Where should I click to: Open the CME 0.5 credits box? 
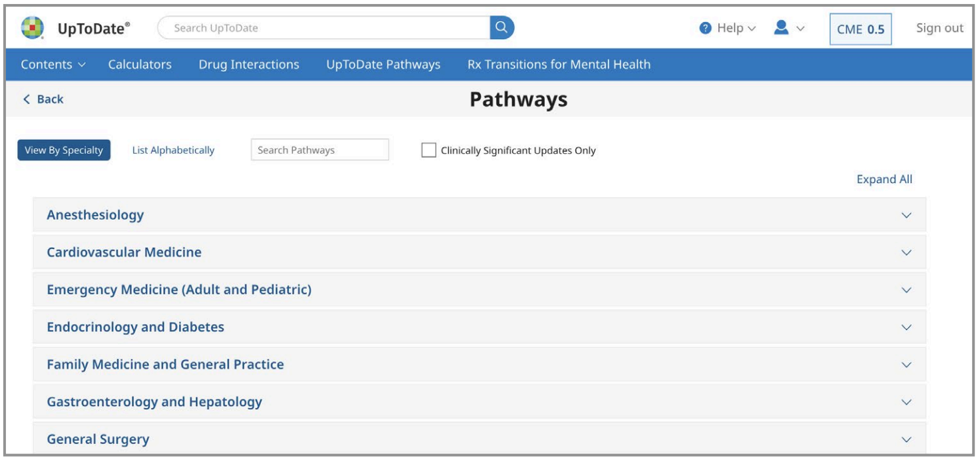tap(860, 29)
